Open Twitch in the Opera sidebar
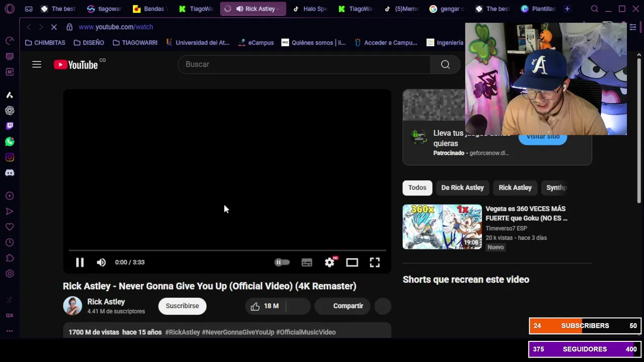 (10, 126)
